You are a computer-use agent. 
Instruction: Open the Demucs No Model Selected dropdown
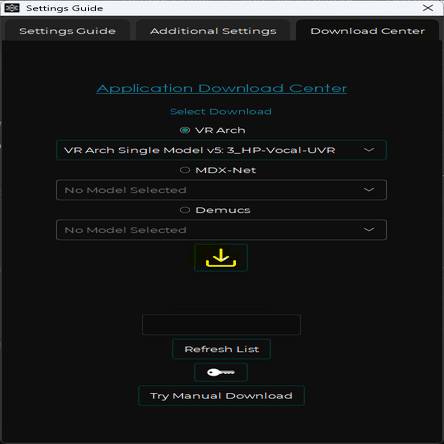(221, 230)
